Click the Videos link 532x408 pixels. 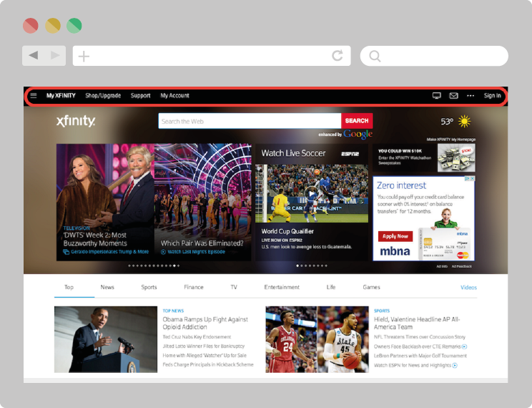(468, 288)
